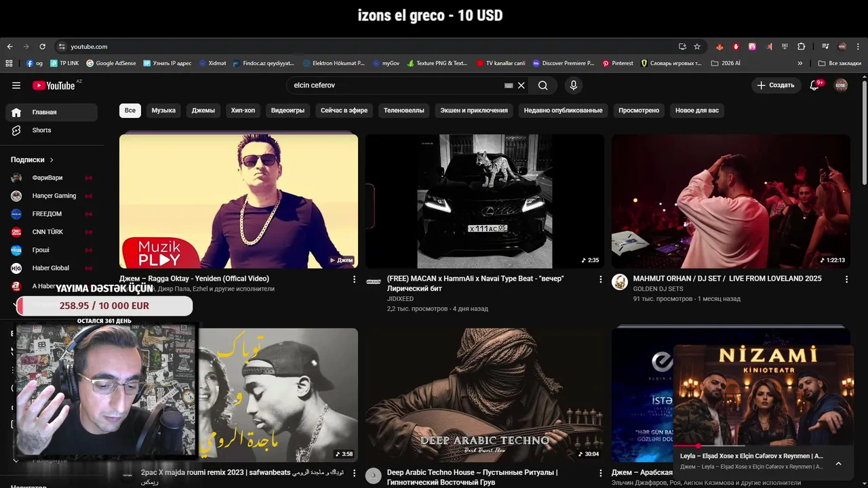This screenshot has width=868, height=488.
Task: Reload the page
Action: (x=42, y=47)
